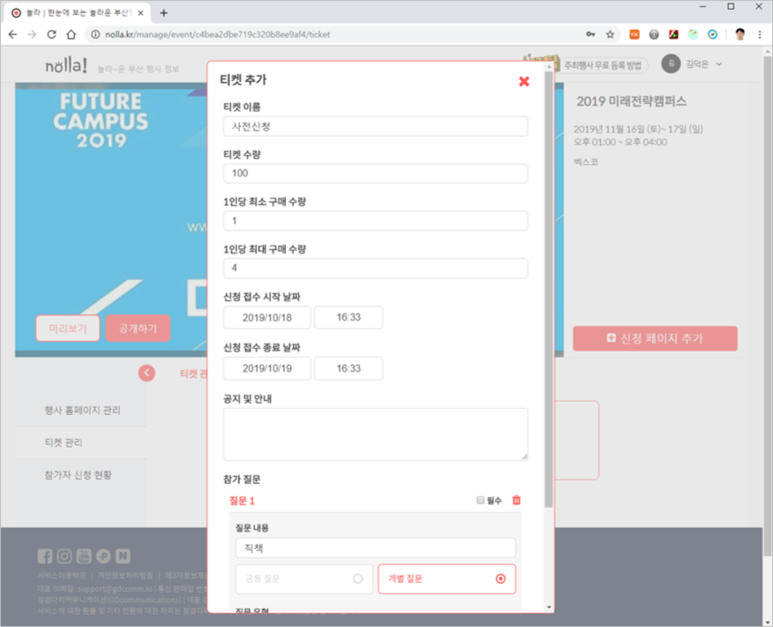This screenshot has width=773, height=627.
Task: Click the 티켓 수량 field showing 100
Action: 375,174
